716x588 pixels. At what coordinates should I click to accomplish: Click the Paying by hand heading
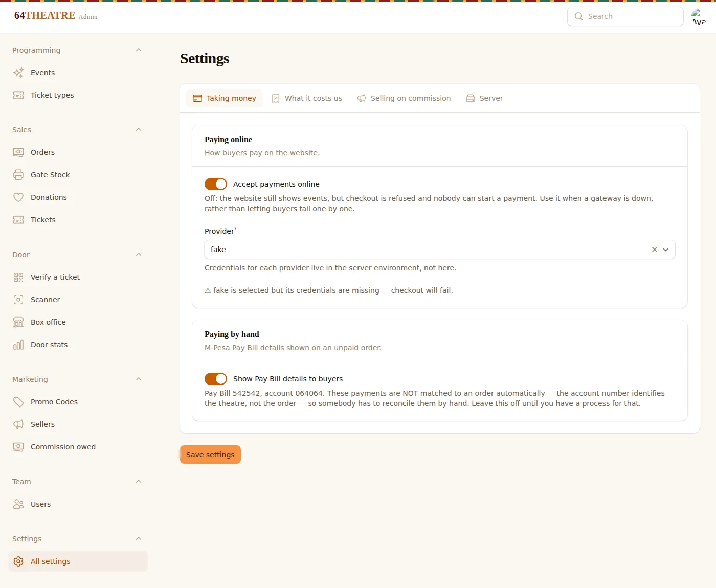click(232, 334)
